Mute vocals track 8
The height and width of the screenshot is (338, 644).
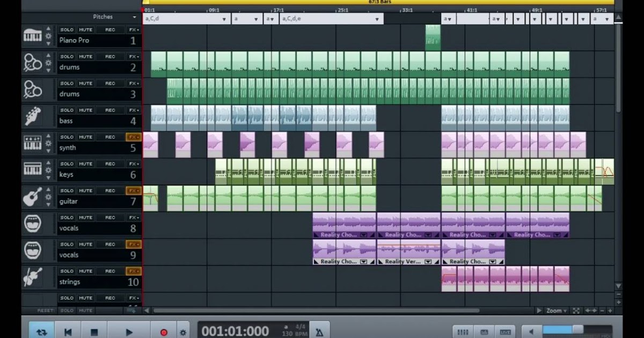[x=86, y=217]
